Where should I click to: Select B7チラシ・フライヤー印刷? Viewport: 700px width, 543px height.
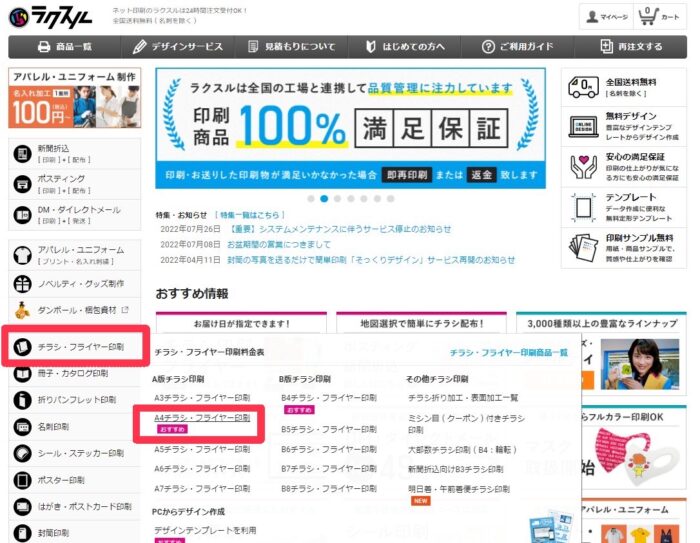click(329, 468)
